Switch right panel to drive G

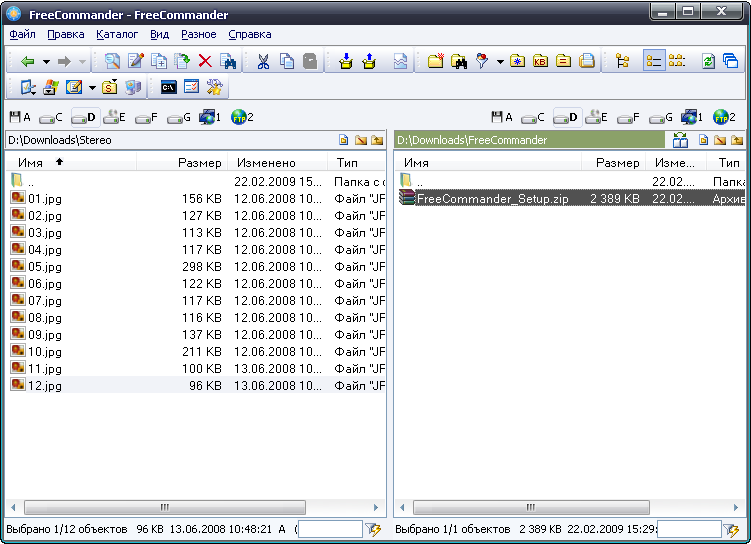(660, 117)
